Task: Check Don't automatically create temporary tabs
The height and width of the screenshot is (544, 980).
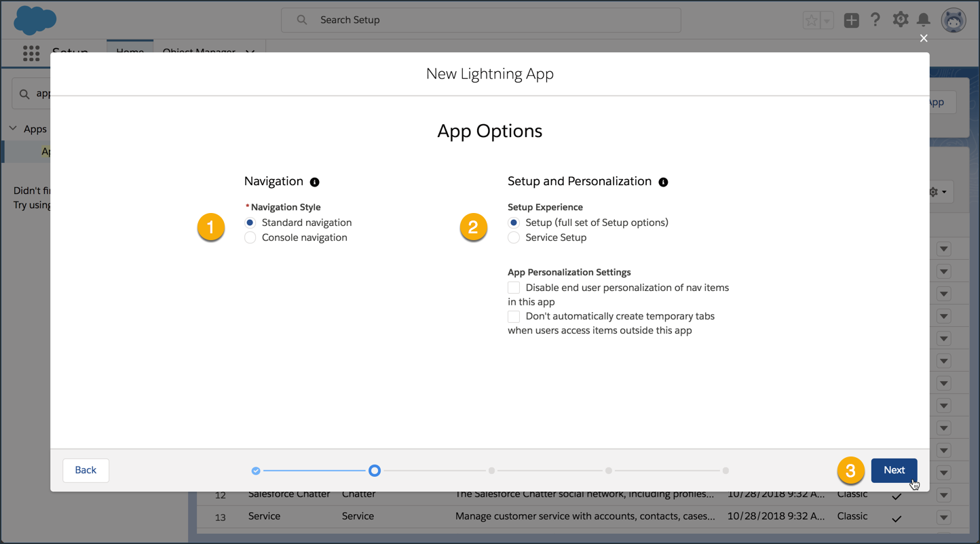Action: pyautogui.click(x=514, y=316)
